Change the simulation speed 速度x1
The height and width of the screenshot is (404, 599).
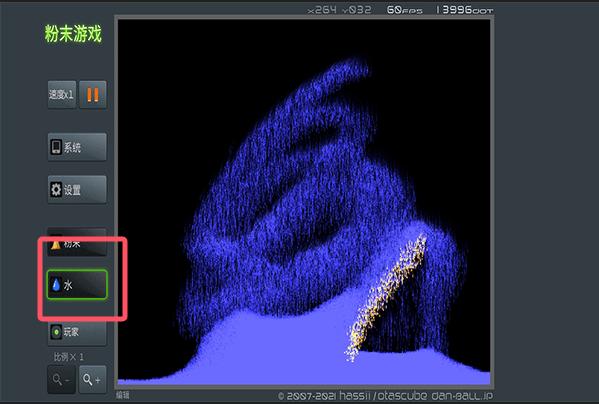coord(62,94)
